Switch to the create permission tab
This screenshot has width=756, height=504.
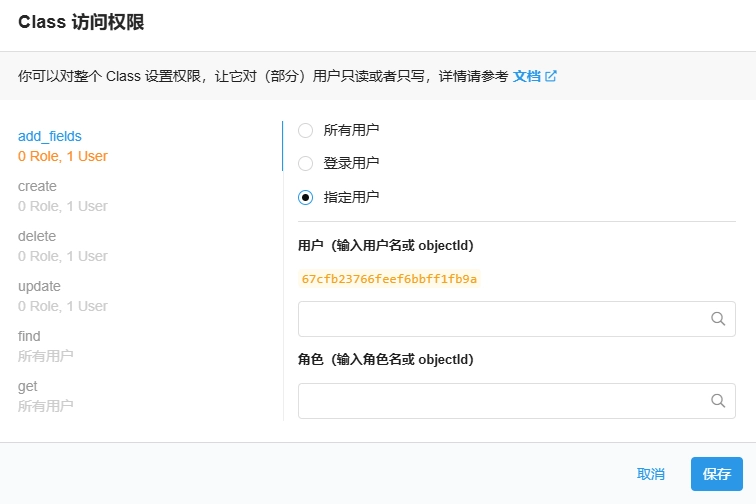[x=38, y=186]
